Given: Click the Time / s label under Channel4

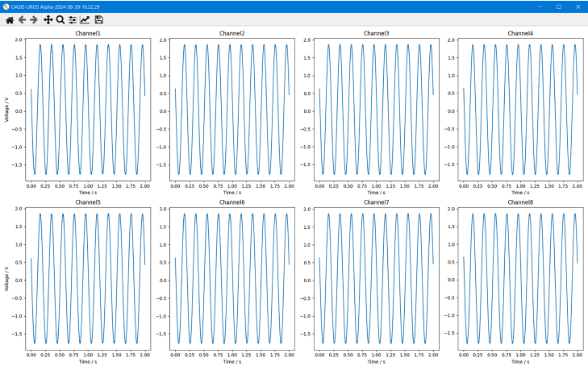Looking at the screenshot, I should [520, 193].
